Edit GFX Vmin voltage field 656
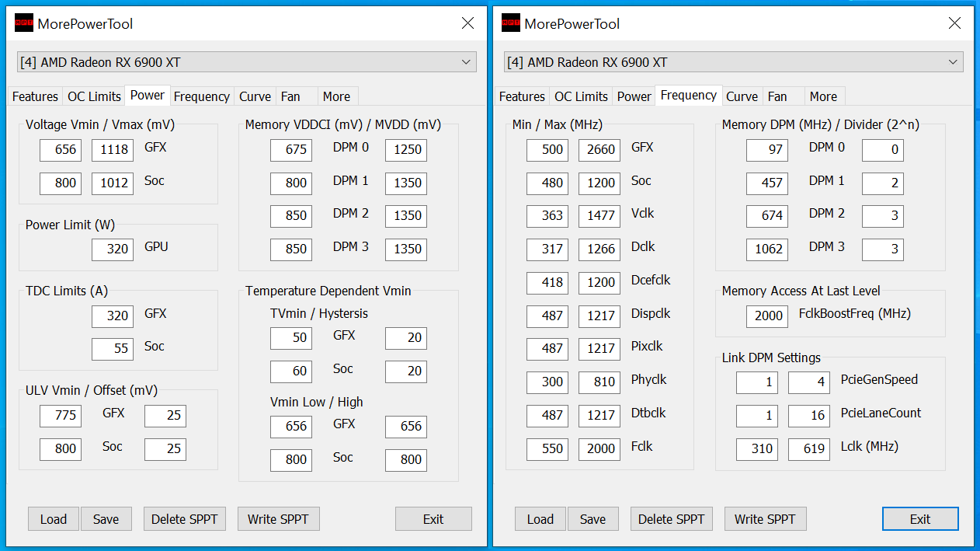Screen dimensions: 980x551 point(61,150)
